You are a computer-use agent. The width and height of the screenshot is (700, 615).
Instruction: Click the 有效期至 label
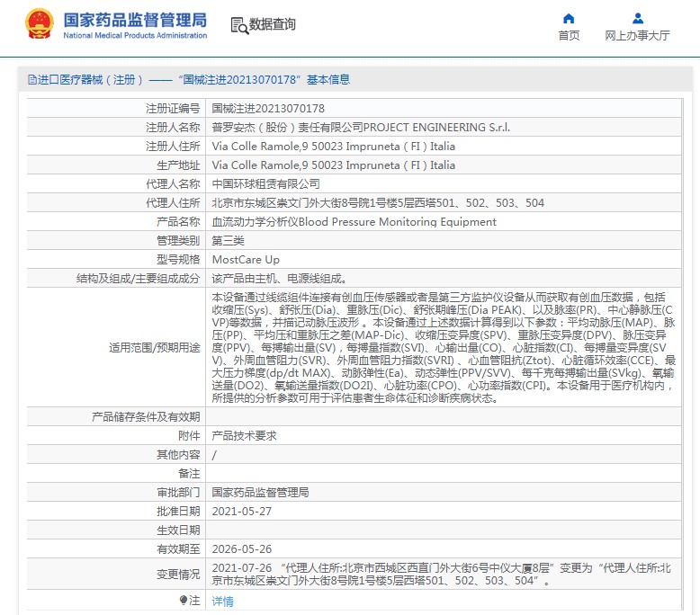(178, 549)
